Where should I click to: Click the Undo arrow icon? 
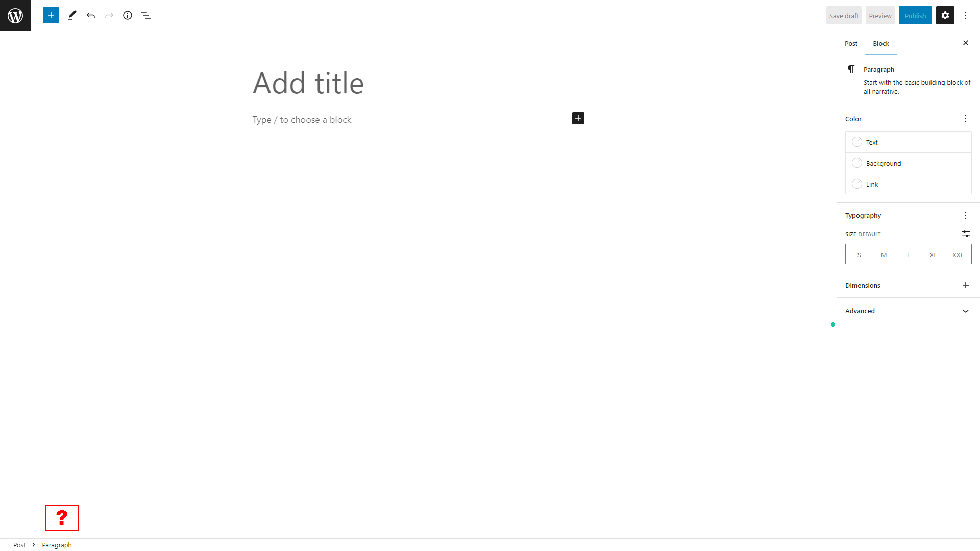pos(90,15)
